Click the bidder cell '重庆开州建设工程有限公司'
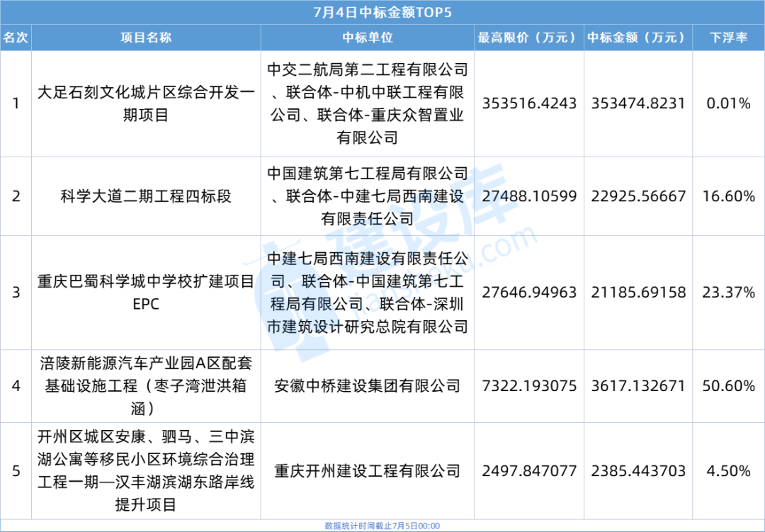The width and height of the screenshot is (765, 532). pyautogui.click(x=368, y=470)
